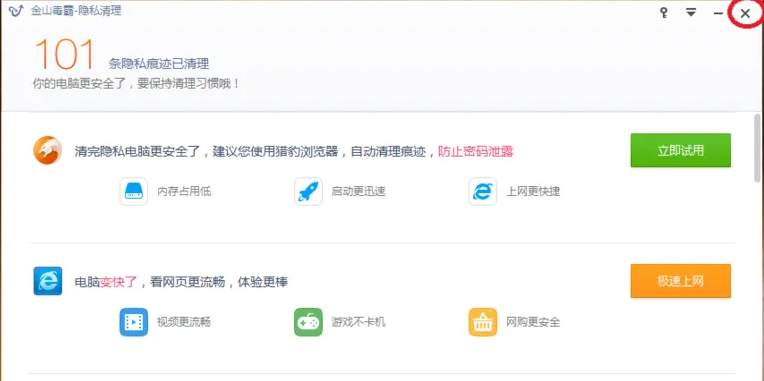Click the 防止密码泄露 pink link text
764x381 pixels.
point(476,152)
